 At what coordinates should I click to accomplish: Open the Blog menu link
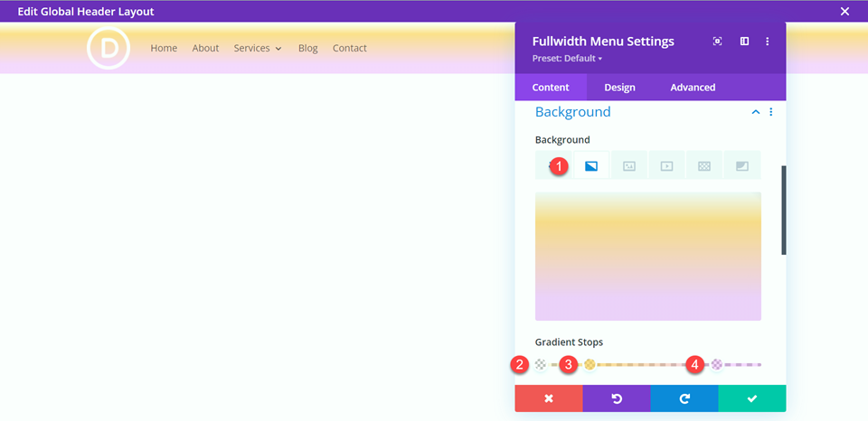point(307,48)
